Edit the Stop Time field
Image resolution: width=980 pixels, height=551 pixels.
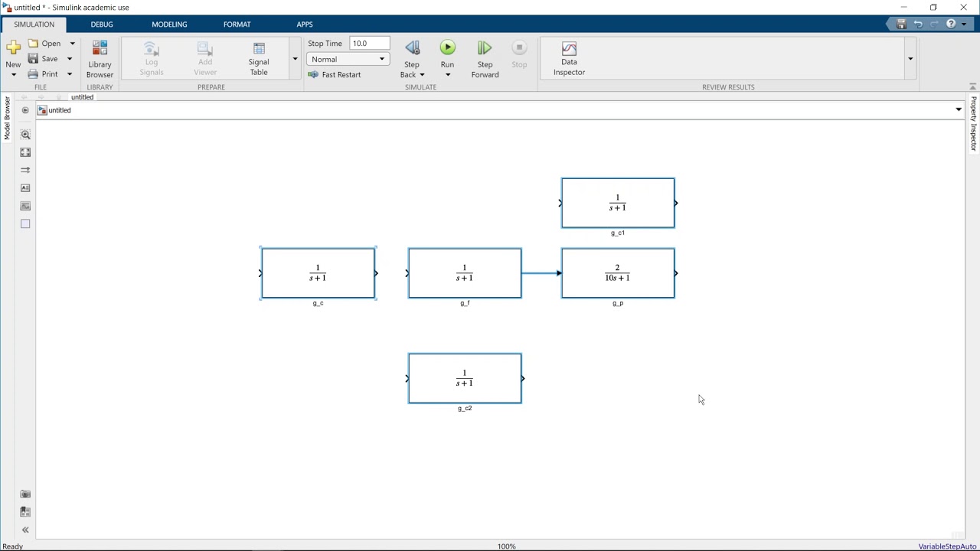(370, 44)
